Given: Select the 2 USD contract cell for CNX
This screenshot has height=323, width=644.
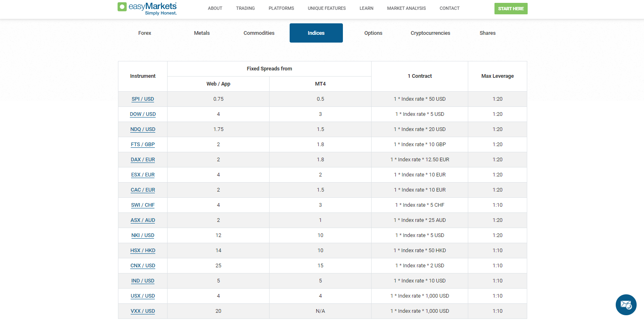Looking at the screenshot, I should point(420,266).
